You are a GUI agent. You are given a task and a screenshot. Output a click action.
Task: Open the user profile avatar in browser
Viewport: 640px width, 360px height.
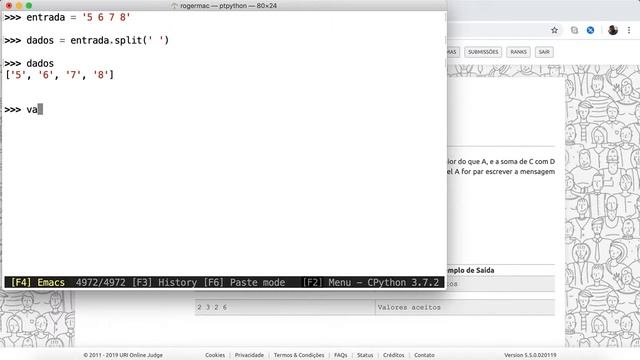pyautogui.click(x=613, y=30)
